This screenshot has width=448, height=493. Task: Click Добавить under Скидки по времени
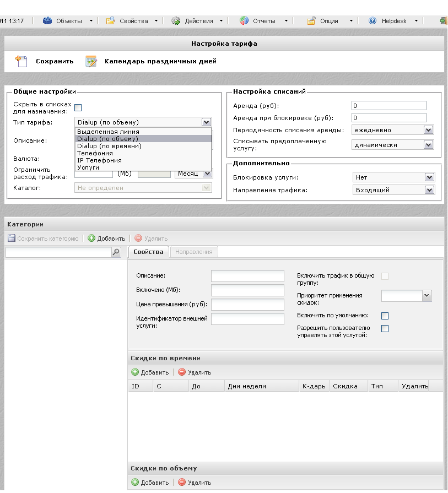pyautogui.click(x=150, y=372)
